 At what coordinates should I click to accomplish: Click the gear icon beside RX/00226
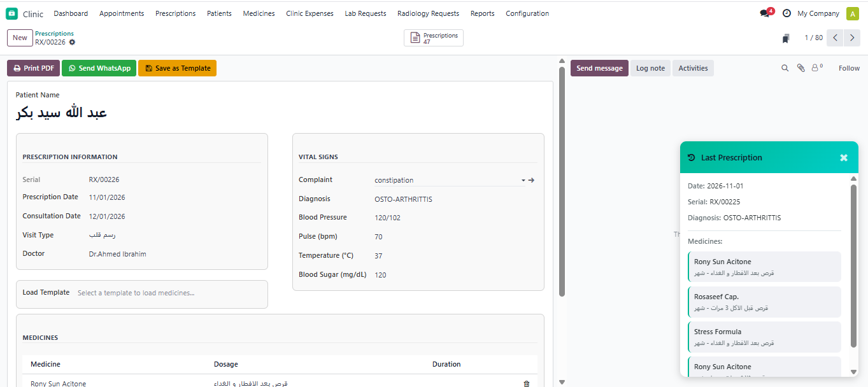point(72,42)
